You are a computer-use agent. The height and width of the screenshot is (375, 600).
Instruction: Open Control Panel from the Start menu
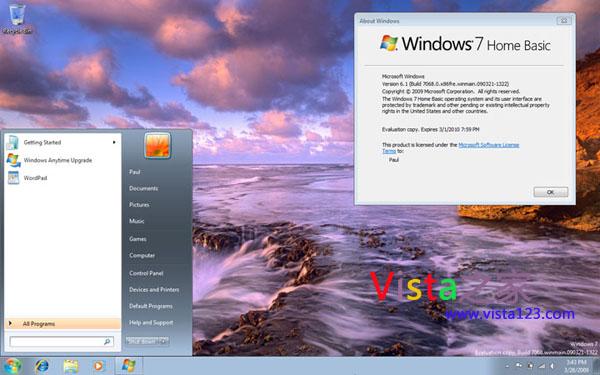(146, 273)
